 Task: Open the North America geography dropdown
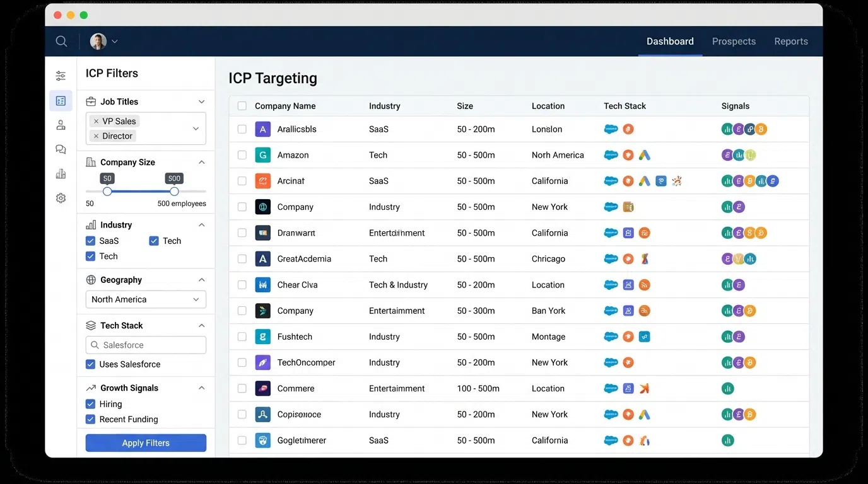point(146,299)
